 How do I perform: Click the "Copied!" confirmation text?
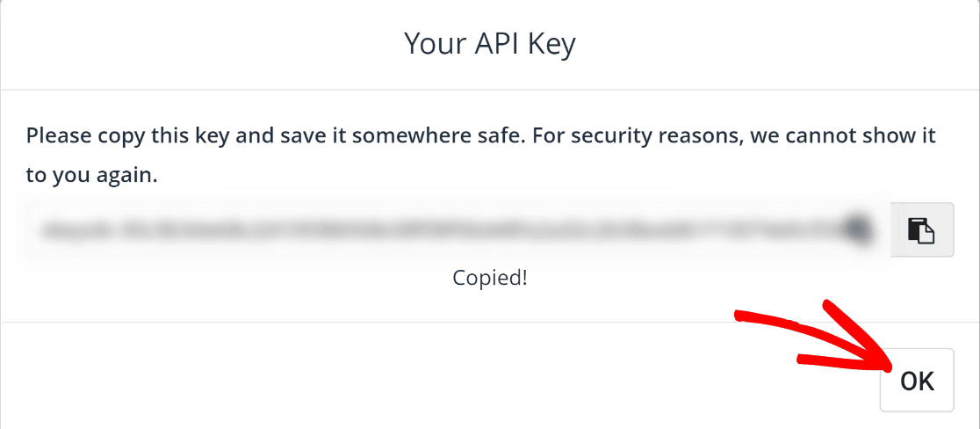point(490,278)
